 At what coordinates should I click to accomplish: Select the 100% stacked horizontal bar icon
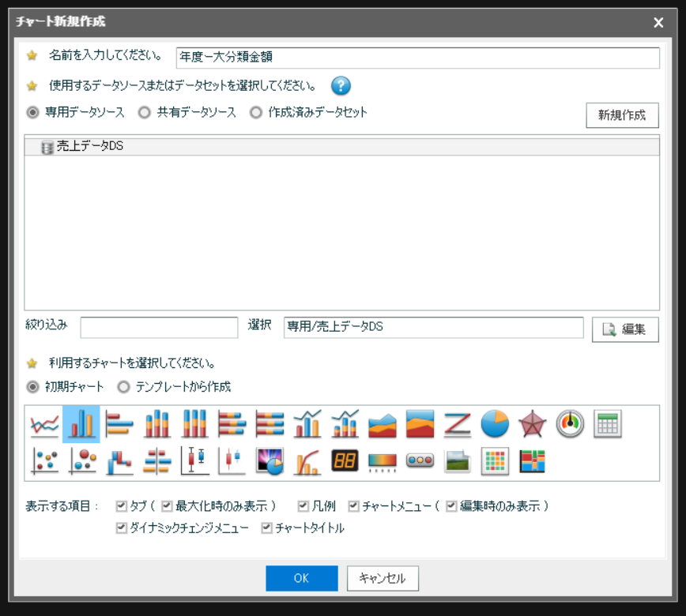tap(269, 423)
